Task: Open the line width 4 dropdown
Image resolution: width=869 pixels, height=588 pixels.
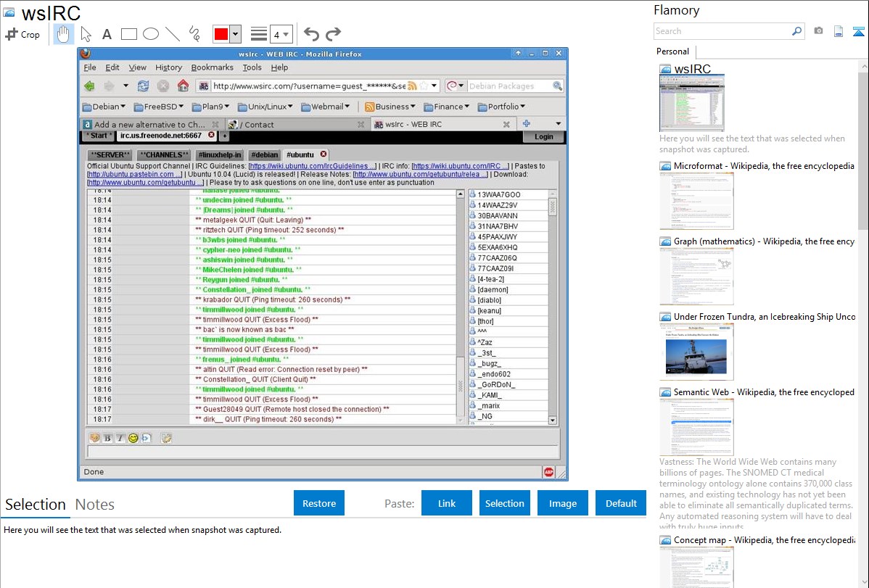Action: (281, 34)
